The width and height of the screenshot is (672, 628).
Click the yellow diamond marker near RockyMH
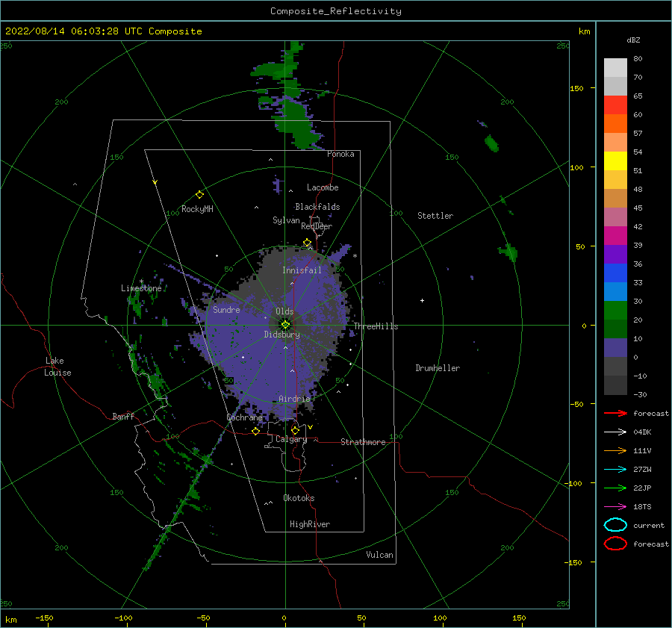199,195
